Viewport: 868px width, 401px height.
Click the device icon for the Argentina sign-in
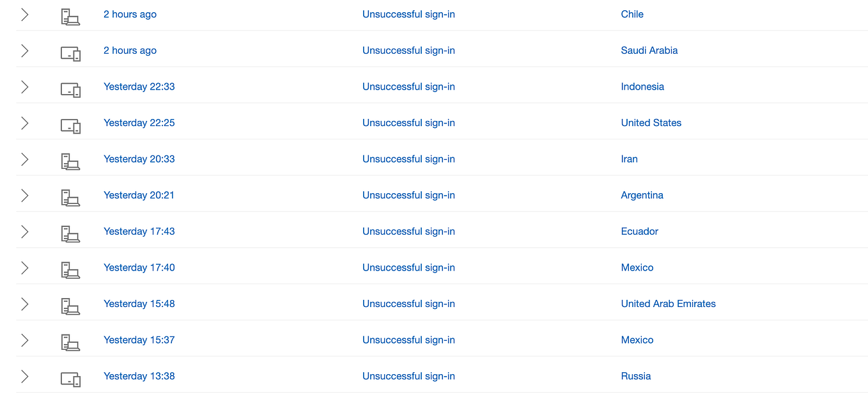click(70, 198)
